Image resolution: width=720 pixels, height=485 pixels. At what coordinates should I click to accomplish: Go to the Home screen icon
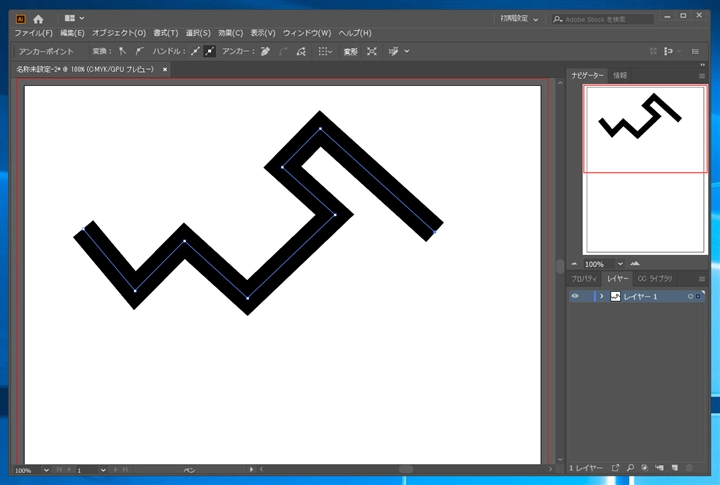point(38,19)
